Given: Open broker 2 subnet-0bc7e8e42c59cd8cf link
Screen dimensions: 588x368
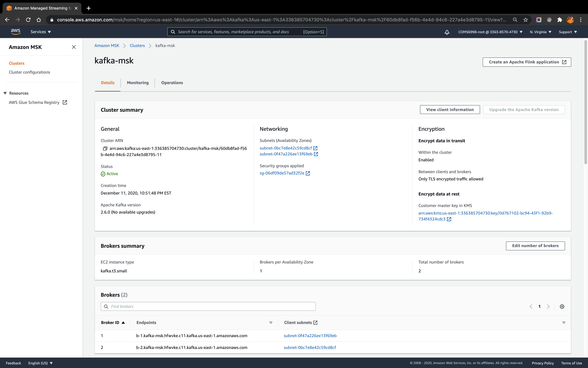Looking at the screenshot, I should click(x=310, y=348).
